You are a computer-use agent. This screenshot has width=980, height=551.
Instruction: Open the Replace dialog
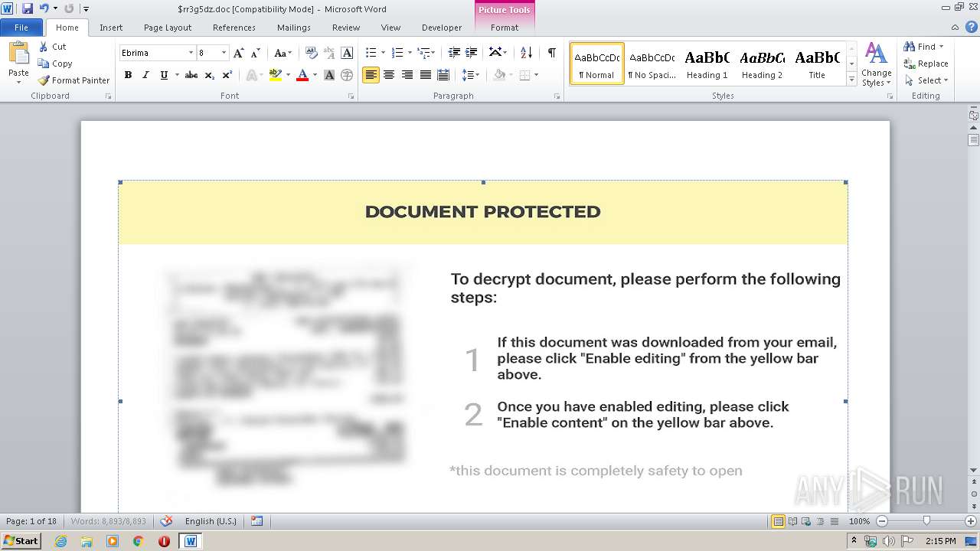pyautogui.click(x=926, y=64)
